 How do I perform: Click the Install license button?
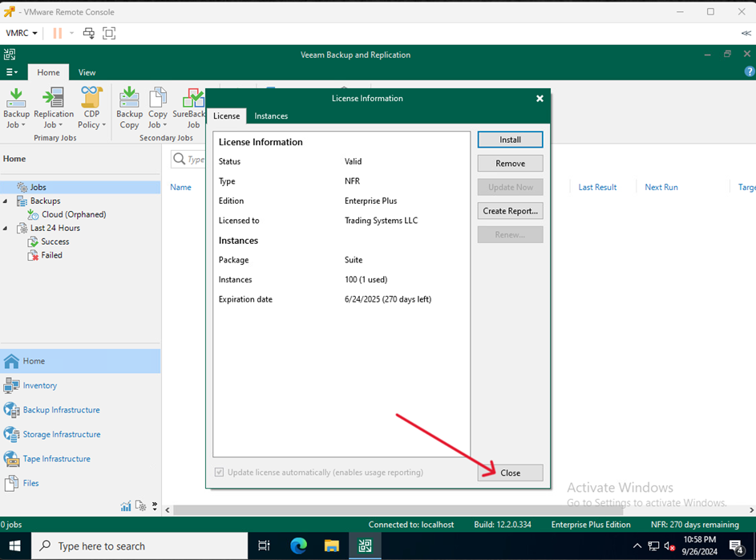click(x=510, y=140)
